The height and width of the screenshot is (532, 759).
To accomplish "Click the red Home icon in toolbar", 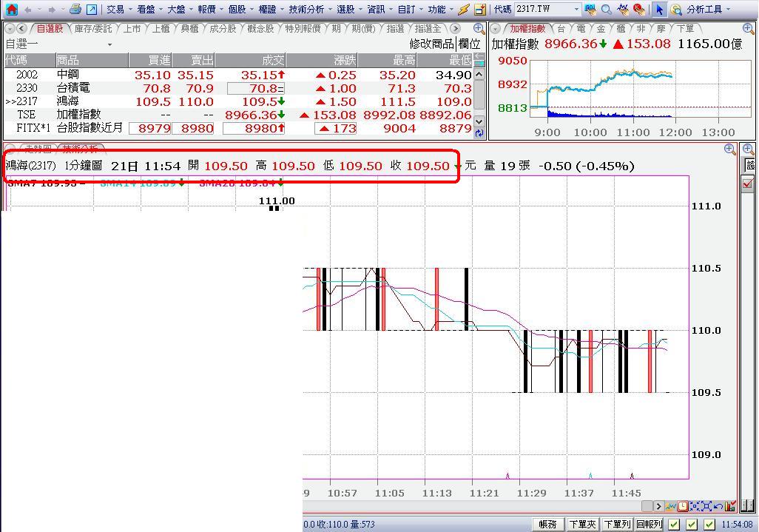I will click(x=10, y=9).
